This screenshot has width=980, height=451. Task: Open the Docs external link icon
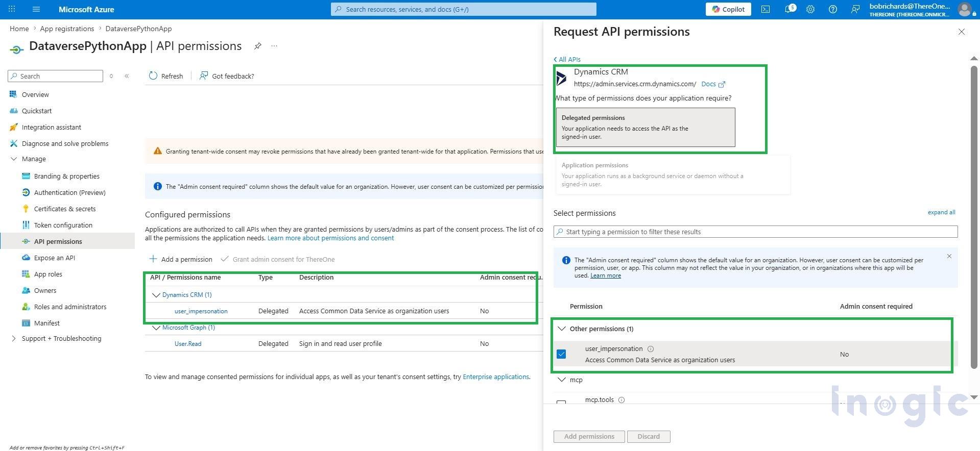722,84
